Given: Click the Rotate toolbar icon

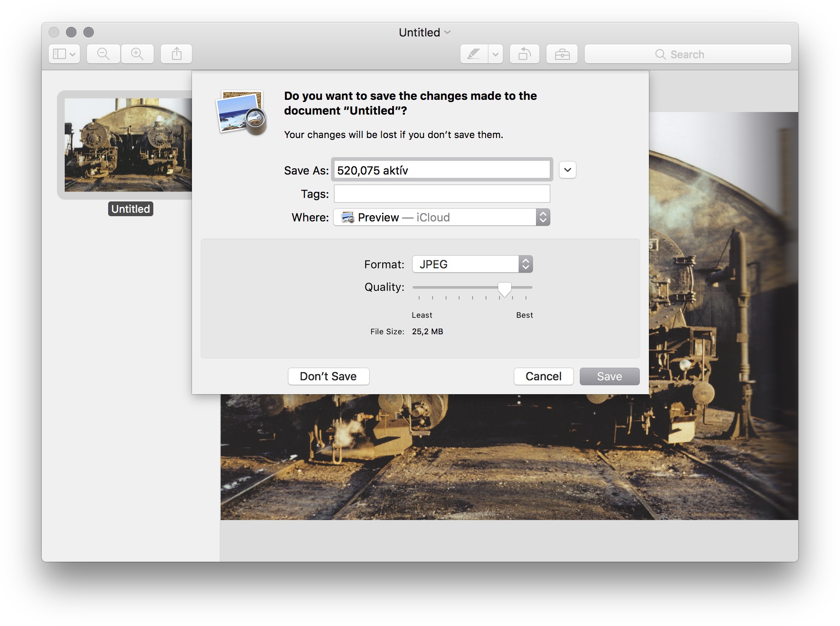Looking at the screenshot, I should (x=525, y=54).
